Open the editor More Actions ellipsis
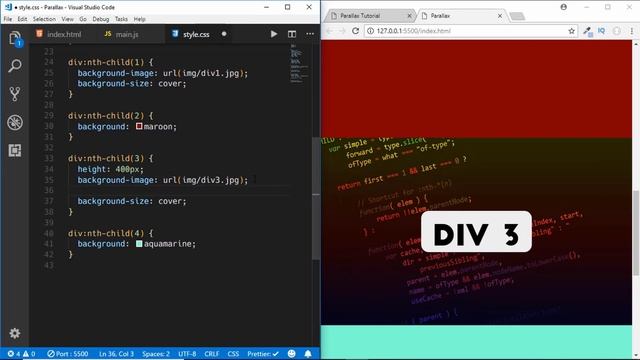This screenshot has height=360, width=640. tap(310, 34)
